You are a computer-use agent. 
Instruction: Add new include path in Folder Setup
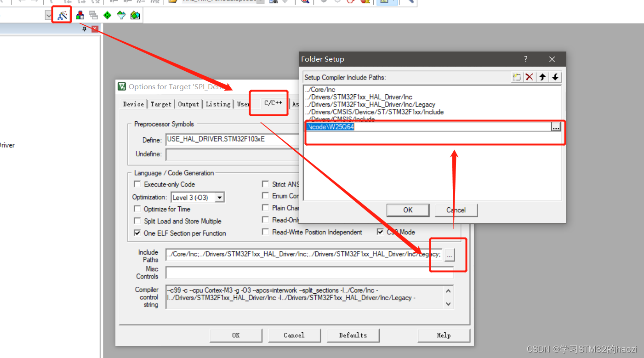(517, 77)
